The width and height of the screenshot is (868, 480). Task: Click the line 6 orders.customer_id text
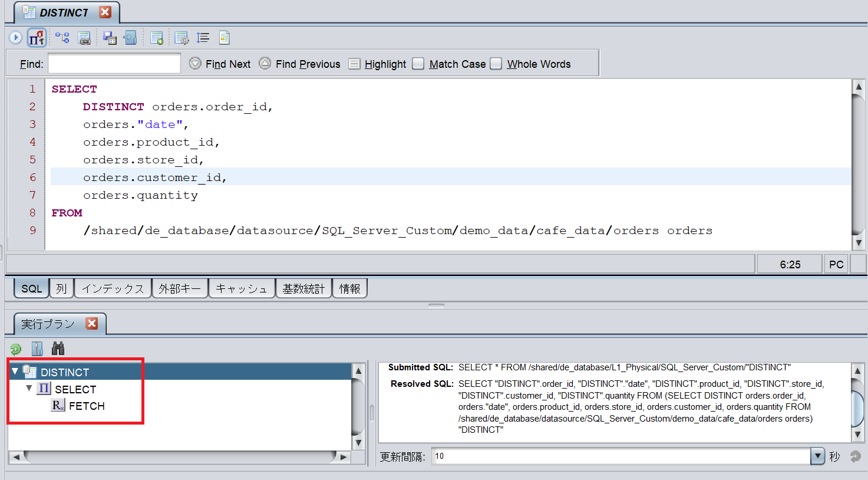click(155, 177)
